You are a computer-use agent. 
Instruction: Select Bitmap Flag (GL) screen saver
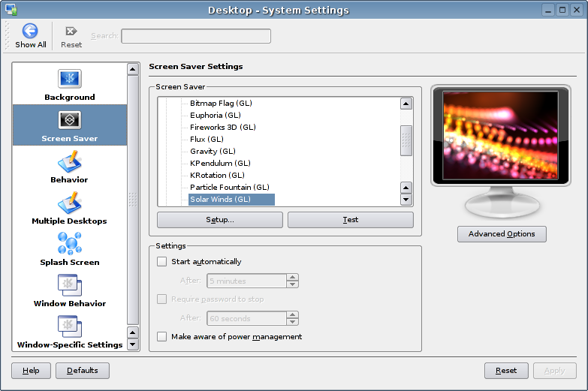click(221, 103)
